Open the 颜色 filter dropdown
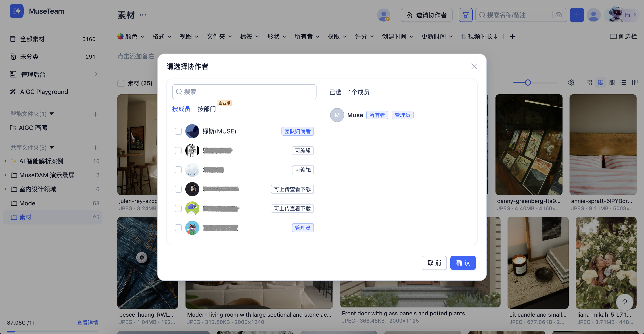644x334 pixels. pos(131,37)
